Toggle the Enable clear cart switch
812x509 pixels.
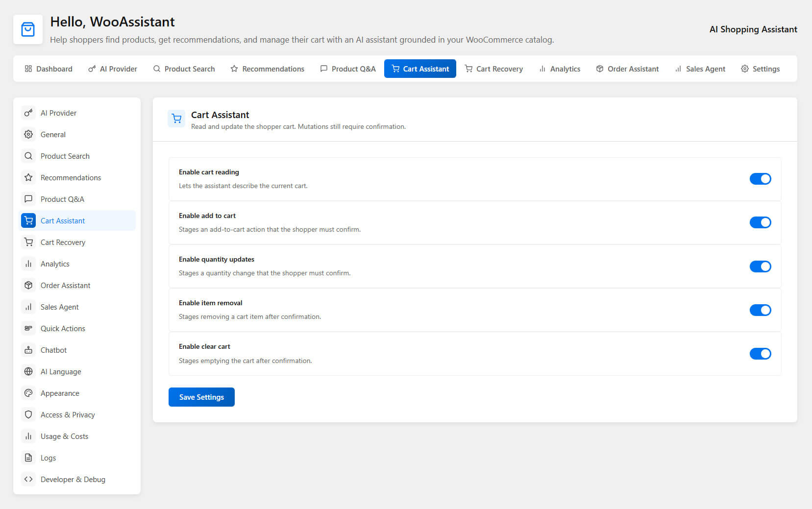pyautogui.click(x=760, y=354)
